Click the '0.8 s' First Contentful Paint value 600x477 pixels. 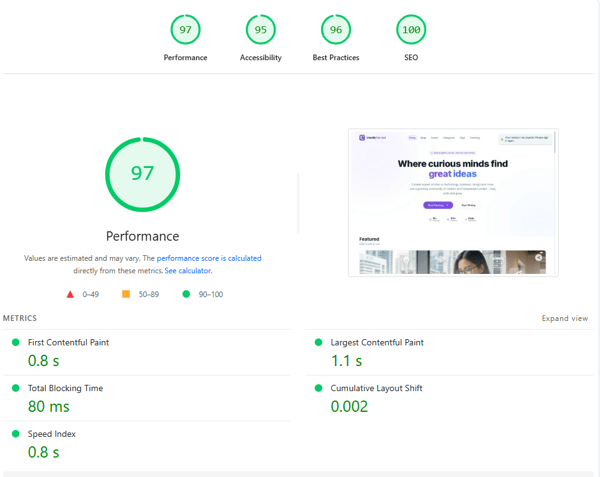[43, 361]
